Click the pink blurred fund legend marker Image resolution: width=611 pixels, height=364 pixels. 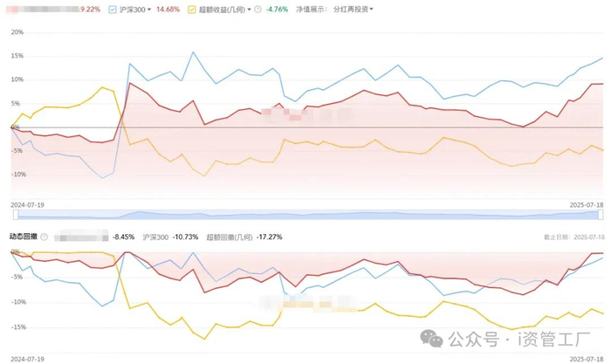[x=11, y=10]
